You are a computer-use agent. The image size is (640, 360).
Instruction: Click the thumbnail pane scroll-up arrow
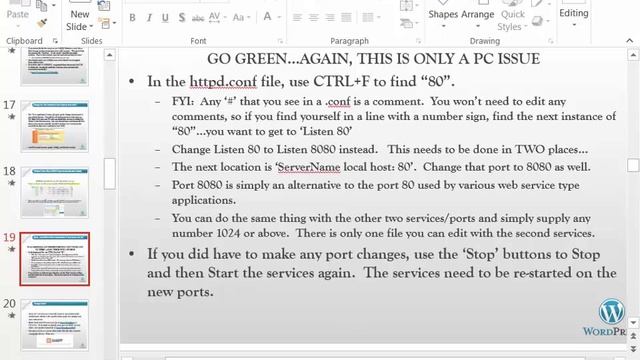(x=109, y=55)
